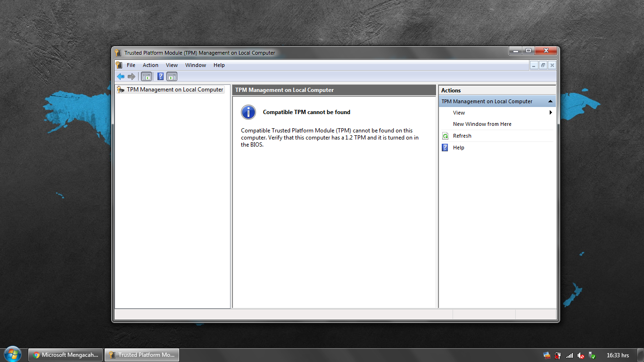Click the 16:33 hrs clock in tray
Screen dimensions: 644x362
[618, 355]
